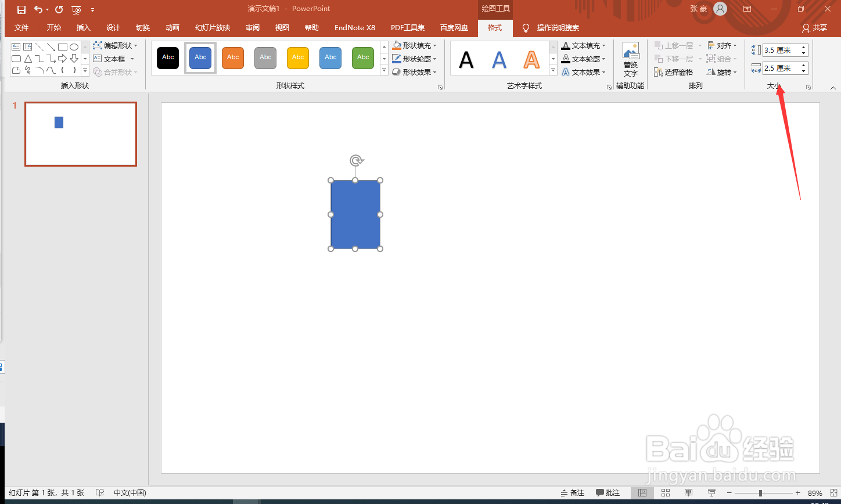841x504 pixels.
Task: Open the 文件 tab
Action: 21,28
